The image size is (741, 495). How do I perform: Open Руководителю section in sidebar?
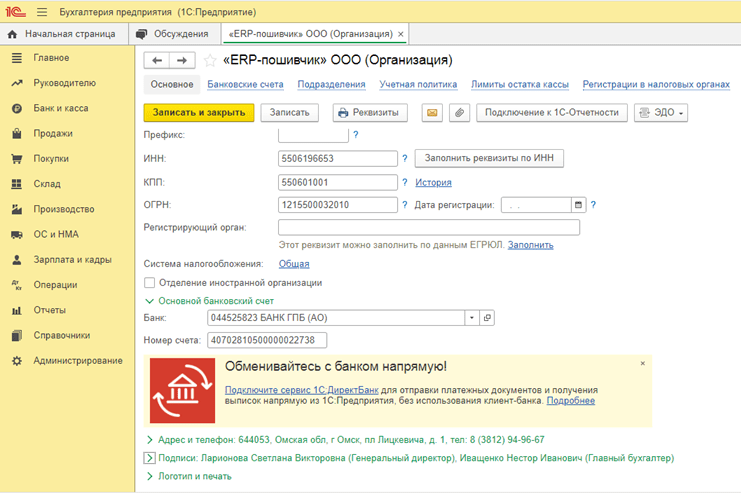tap(67, 83)
